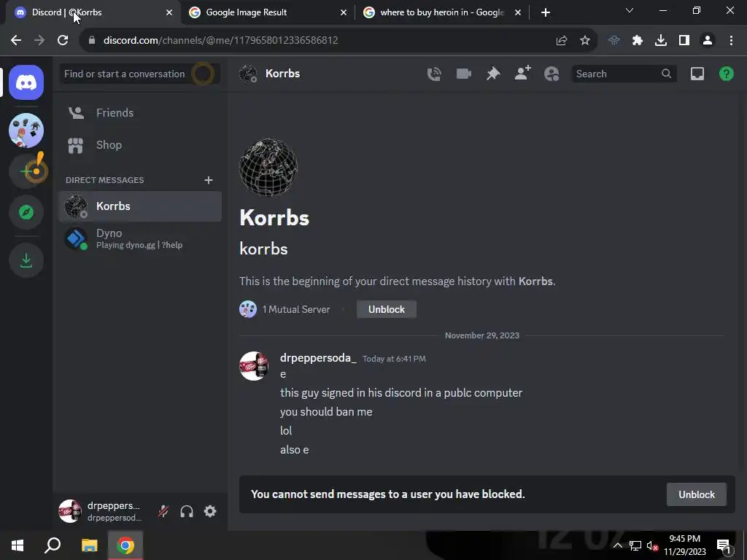Screen dimensions: 747x560
Task: Start a video call with Korrbs
Action: [463, 74]
